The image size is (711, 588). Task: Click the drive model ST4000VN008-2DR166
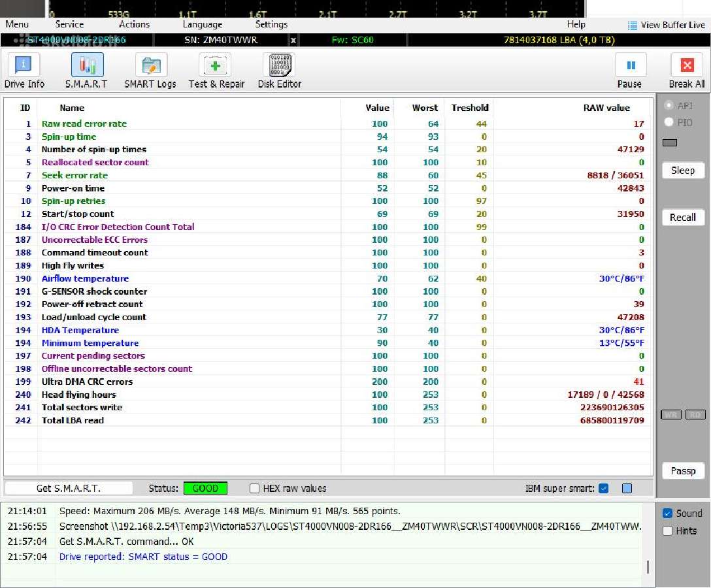[x=76, y=40]
